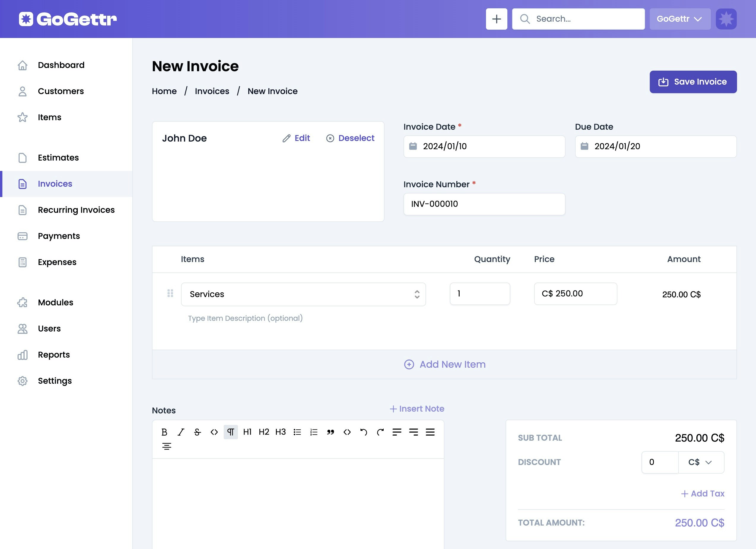Open Recurring Invoices in the sidebar

click(76, 210)
